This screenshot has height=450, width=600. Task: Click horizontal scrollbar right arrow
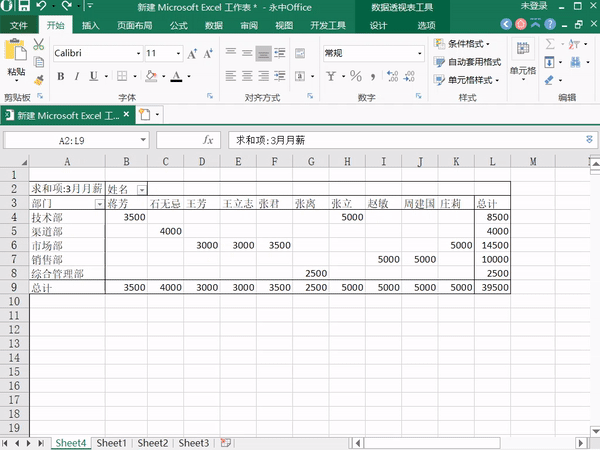pos(581,443)
